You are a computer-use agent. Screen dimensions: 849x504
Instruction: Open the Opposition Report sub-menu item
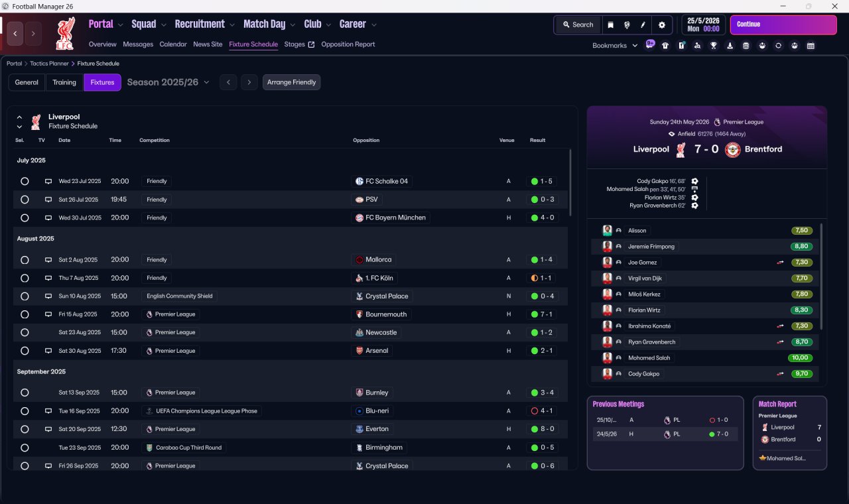point(348,44)
